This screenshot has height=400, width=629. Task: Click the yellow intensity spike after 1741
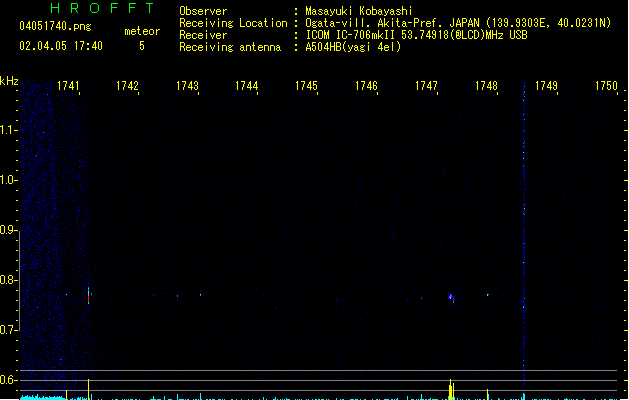(88, 389)
